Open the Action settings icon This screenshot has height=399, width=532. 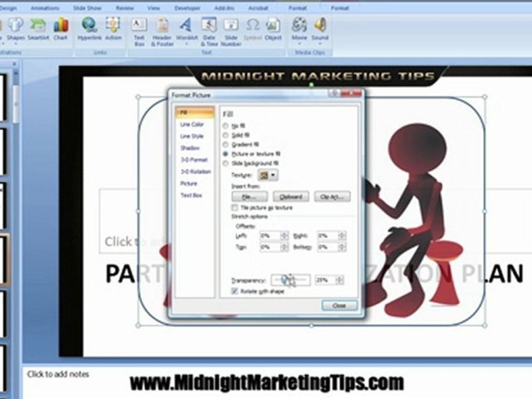pyautogui.click(x=113, y=29)
